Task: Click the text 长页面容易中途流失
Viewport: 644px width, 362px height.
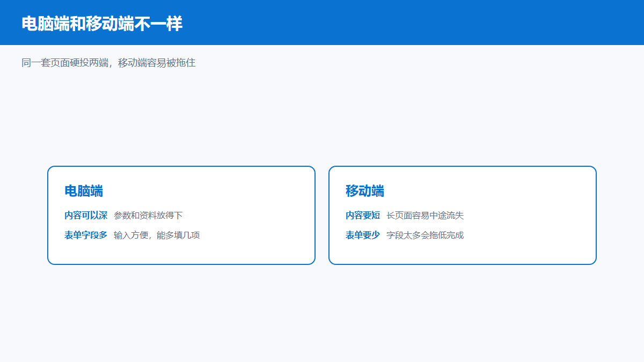Action: coord(425,216)
